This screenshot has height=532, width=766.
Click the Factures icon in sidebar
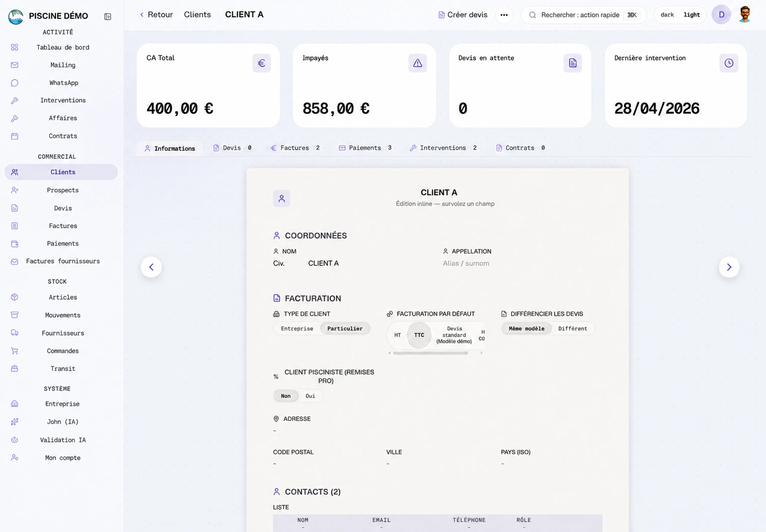click(x=15, y=226)
